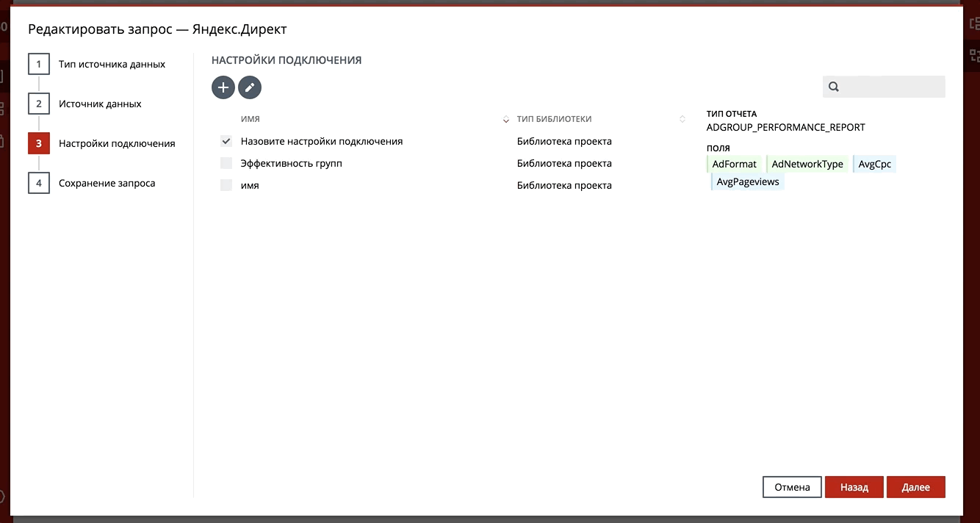Sort by ТИП БИБЛИОТЕКИ column arrow
This screenshot has height=523, width=980.
coord(682,119)
